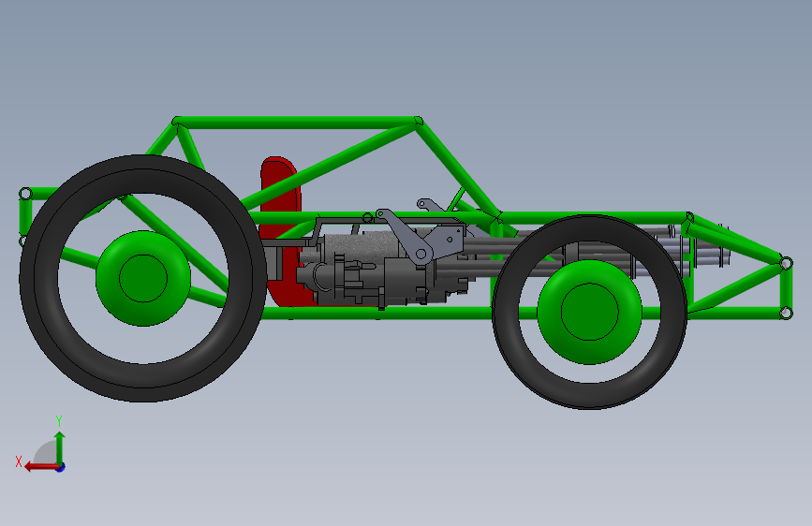Click the blue Z axis dot of triad
This screenshot has height=526, width=812.
click(61, 467)
